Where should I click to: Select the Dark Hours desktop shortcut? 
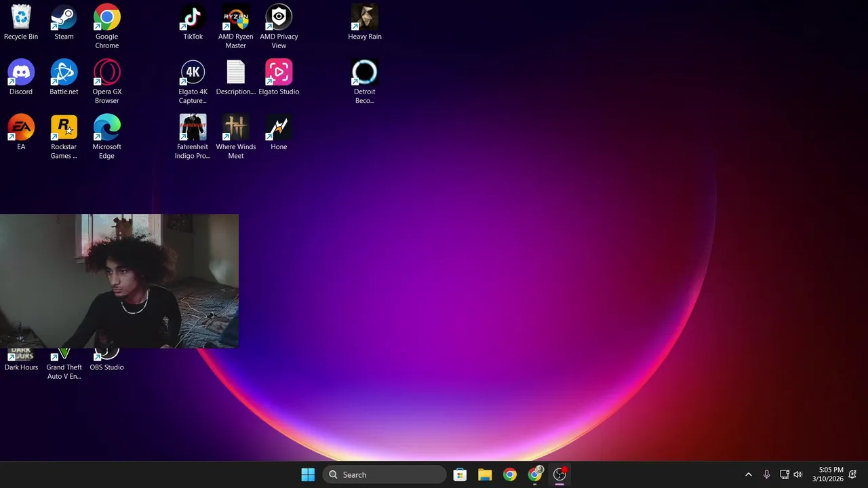[21, 361]
